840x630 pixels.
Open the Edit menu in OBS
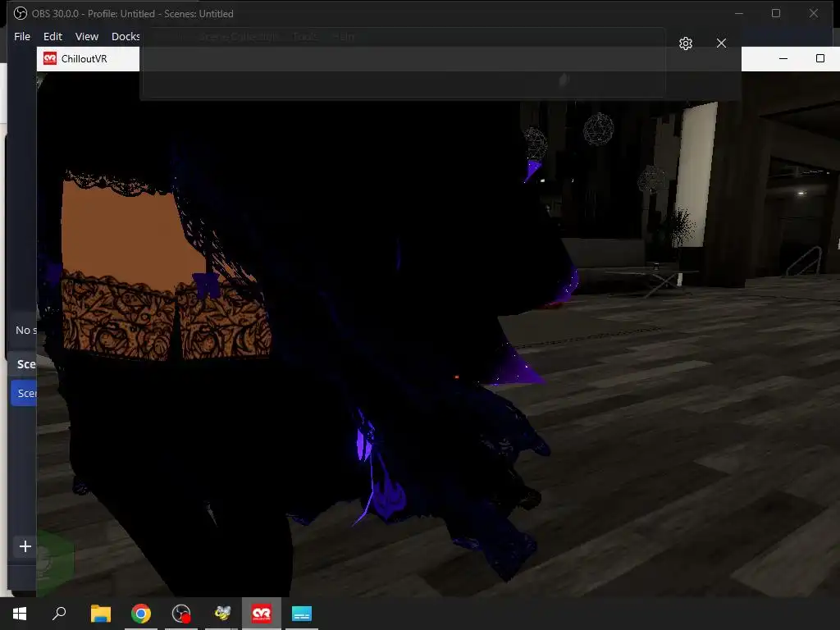52,36
